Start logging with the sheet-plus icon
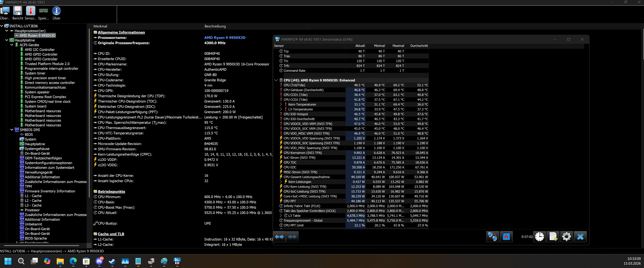 tap(553, 237)
